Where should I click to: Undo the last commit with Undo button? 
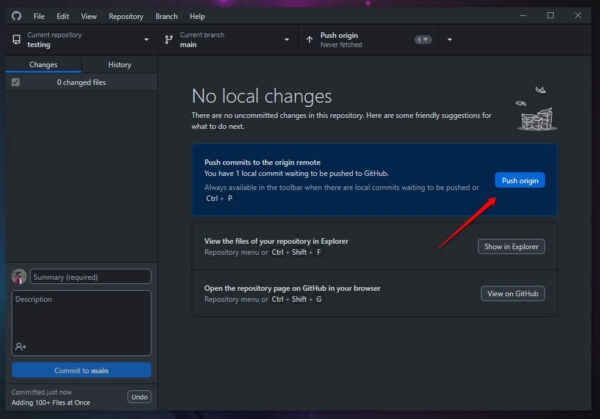[139, 397]
